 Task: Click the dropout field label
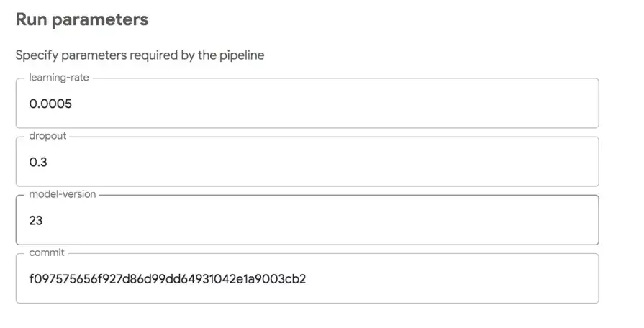coord(47,136)
